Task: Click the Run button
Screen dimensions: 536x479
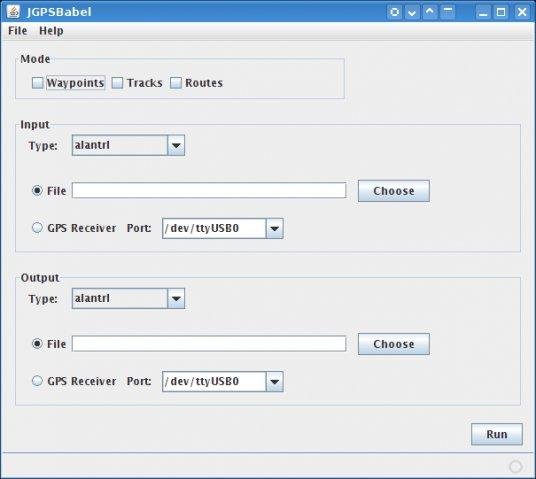Action: tap(497, 434)
